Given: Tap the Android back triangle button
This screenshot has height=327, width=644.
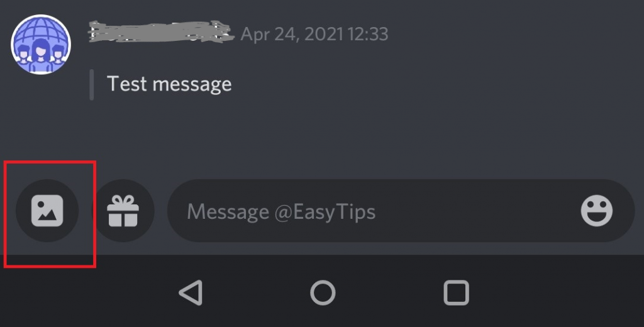Looking at the screenshot, I should (x=191, y=293).
